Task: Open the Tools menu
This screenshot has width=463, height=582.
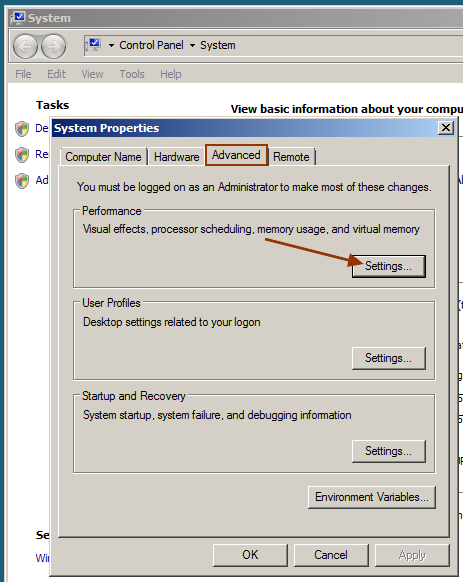Action: (132, 74)
